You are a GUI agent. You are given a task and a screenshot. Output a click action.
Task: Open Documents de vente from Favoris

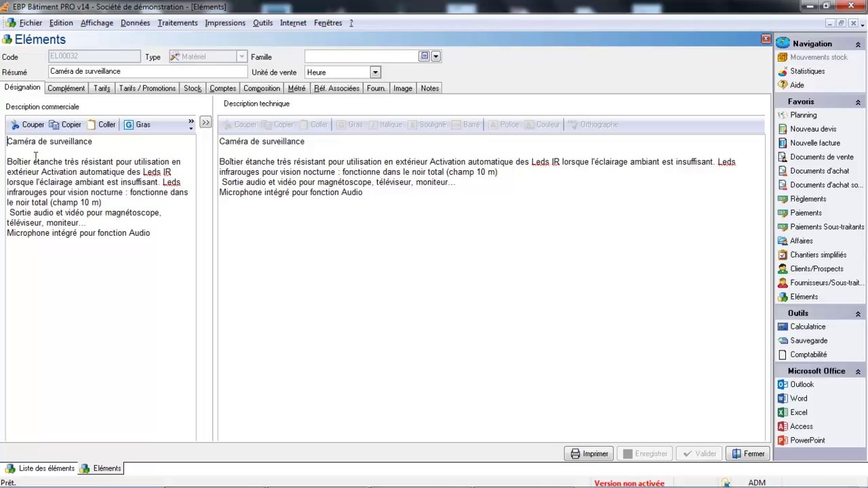point(815,157)
